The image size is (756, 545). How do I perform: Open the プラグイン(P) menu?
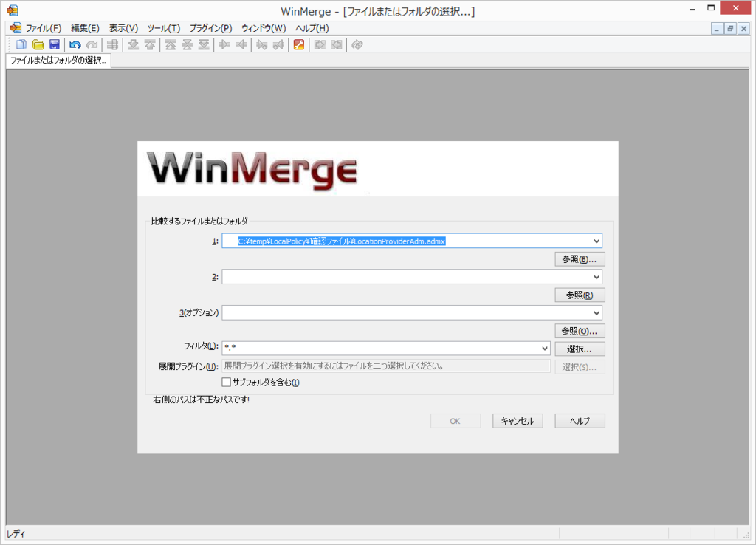(210, 29)
